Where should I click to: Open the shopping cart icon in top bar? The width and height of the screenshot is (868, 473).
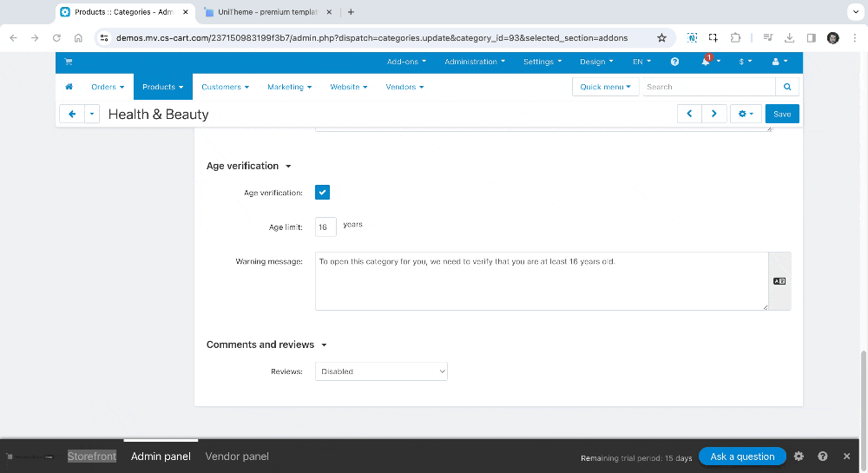click(x=69, y=62)
